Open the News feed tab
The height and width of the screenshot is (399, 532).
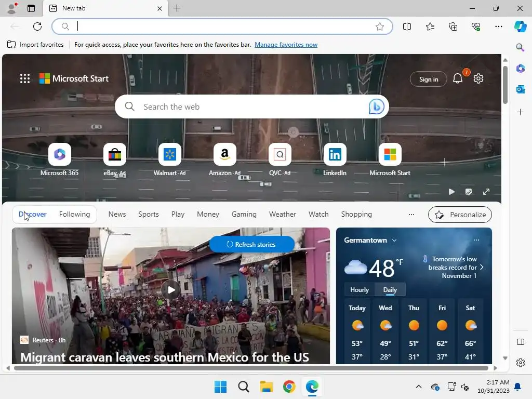pos(117,215)
